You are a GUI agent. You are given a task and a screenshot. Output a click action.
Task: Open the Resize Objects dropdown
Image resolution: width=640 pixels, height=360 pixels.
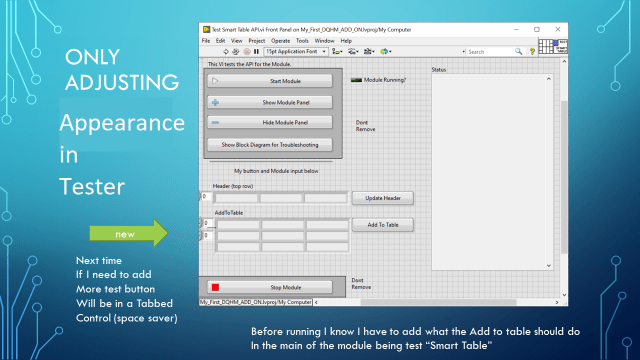pyautogui.click(x=369, y=51)
